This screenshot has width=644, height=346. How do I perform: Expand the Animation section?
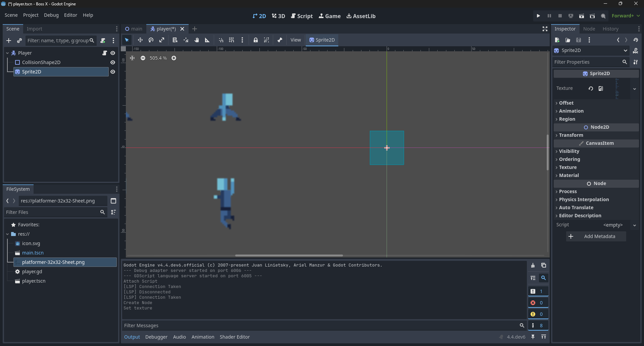596,111
